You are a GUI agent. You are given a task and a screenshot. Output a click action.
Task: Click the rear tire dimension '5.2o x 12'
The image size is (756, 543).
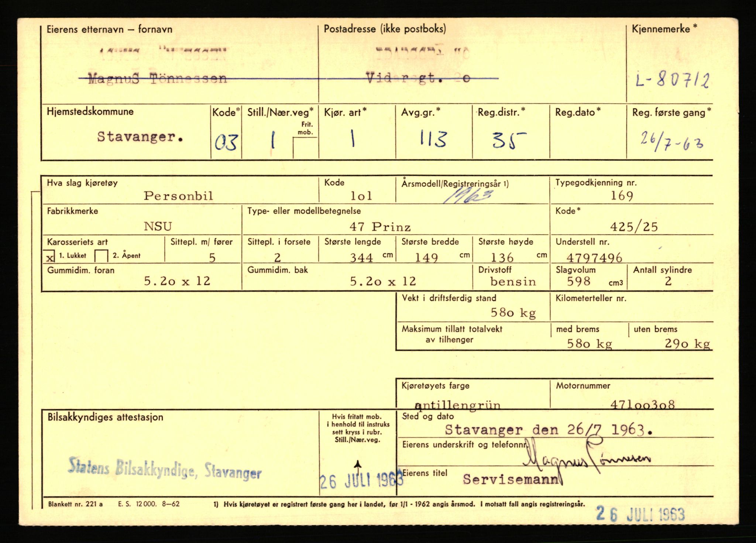click(x=383, y=281)
